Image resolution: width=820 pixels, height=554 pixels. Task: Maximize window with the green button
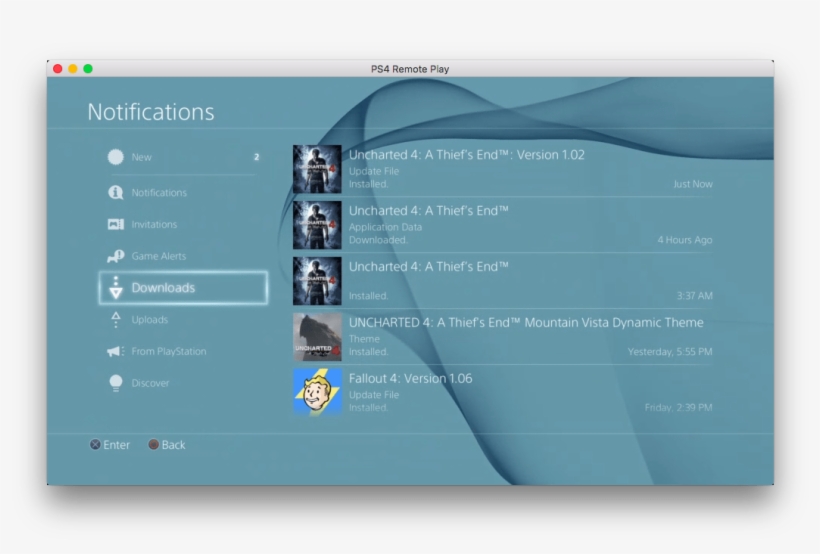[x=88, y=69]
